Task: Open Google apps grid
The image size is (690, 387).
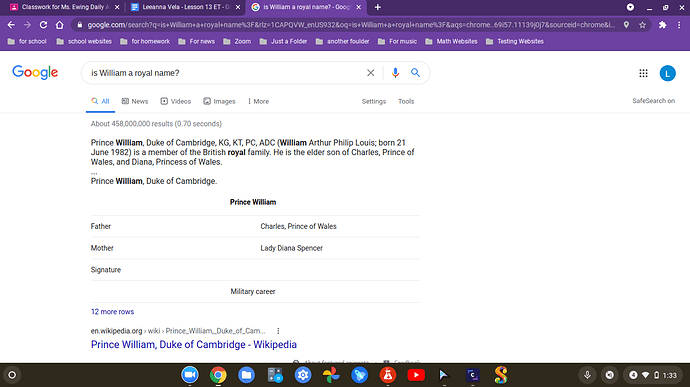Action: (x=643, y=73)
